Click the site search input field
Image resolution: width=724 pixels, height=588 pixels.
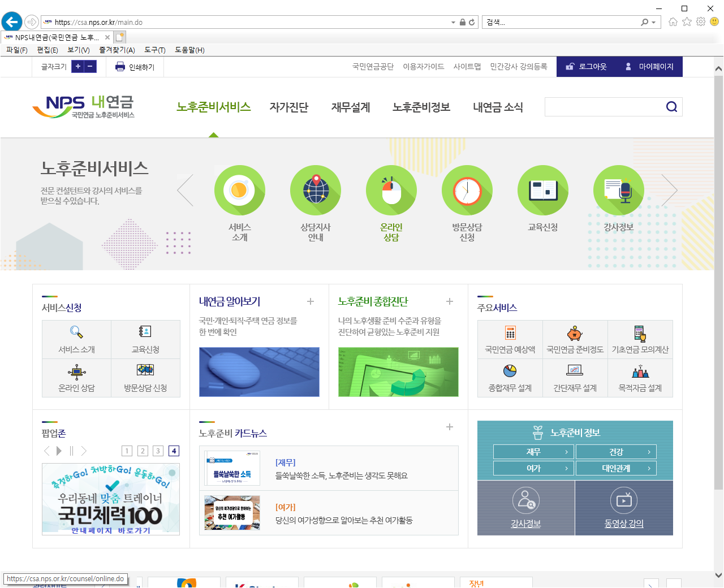[604, 107]
